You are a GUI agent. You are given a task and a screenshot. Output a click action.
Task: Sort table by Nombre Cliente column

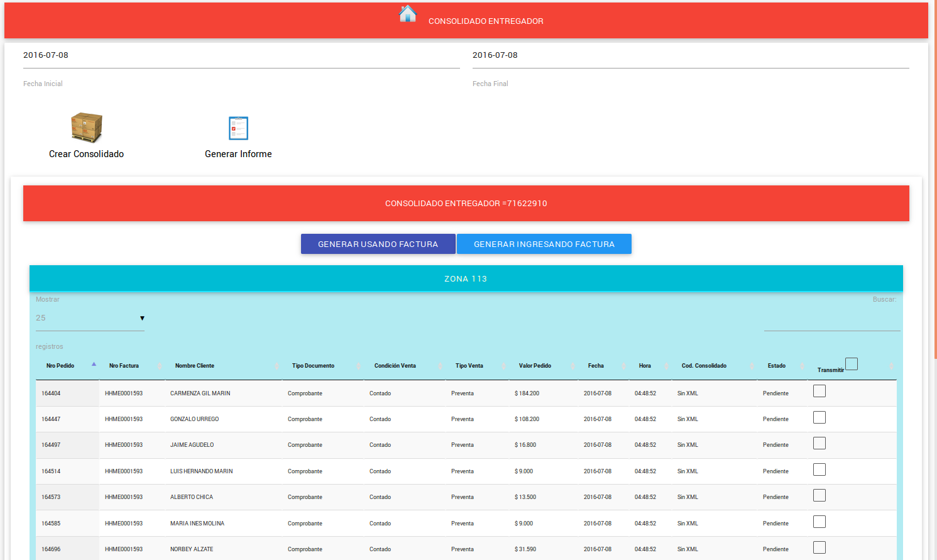[224, 366]
